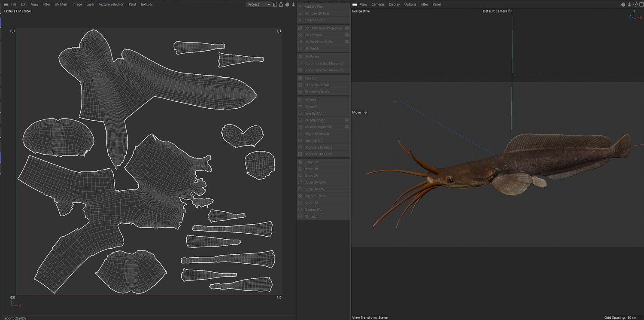Open the Texture Selection menu
The width and height of the screenshot is (644, 320).
point(111,4)
